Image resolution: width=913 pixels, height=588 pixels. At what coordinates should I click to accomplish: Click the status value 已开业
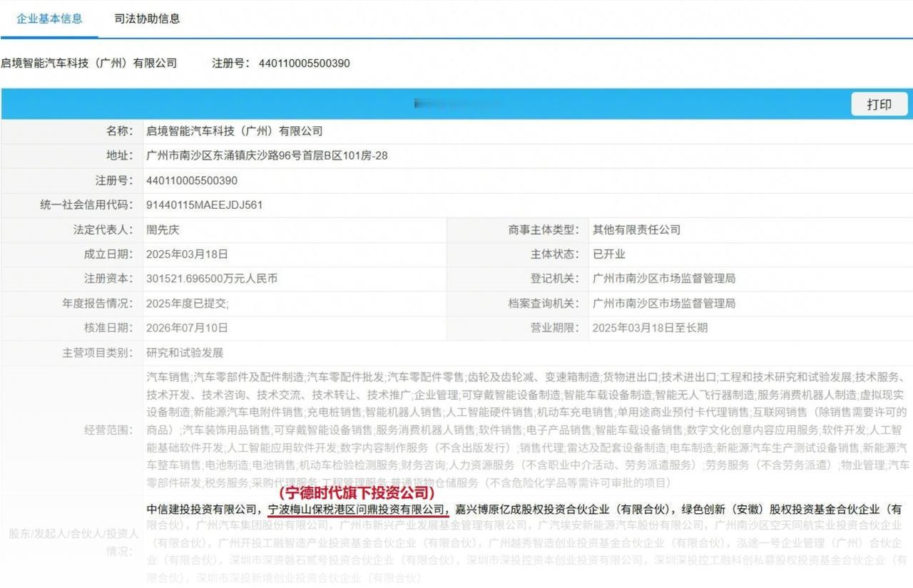[608, 254]
